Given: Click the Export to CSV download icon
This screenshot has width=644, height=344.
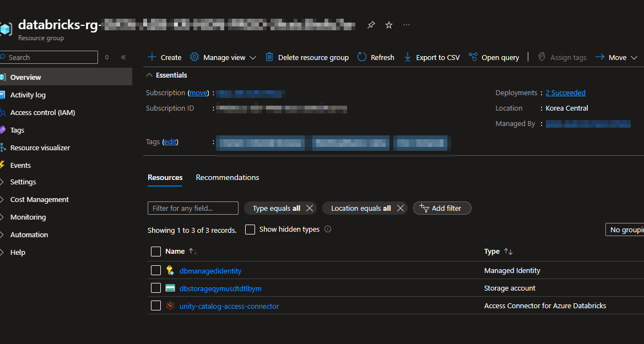Looking at the screenshot, I should 408,57.
